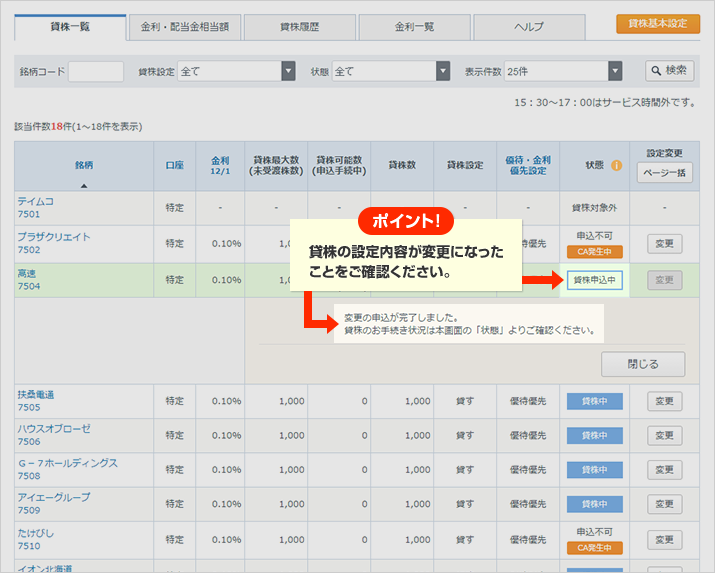
Task: Click the 貸株申込中 status badge for 高速
Action: pyautogui.click(x=594, y=281)
